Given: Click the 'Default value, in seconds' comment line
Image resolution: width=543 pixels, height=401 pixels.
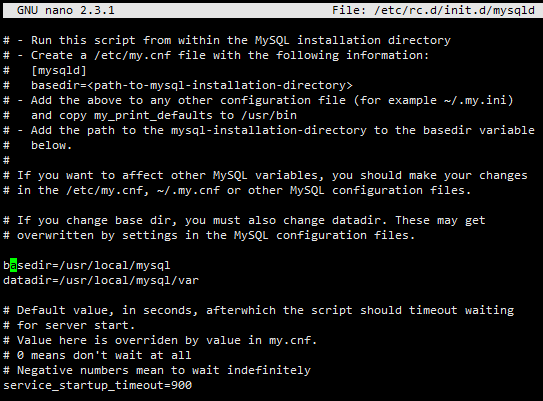Looking at the screenshot, I should (x=258, y=310).
